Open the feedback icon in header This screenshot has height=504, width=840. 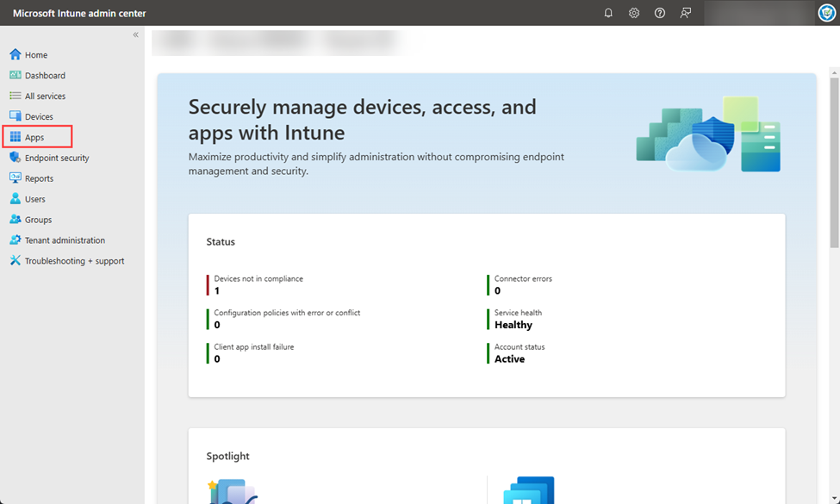pyautogui.click(x=686, y=13)
